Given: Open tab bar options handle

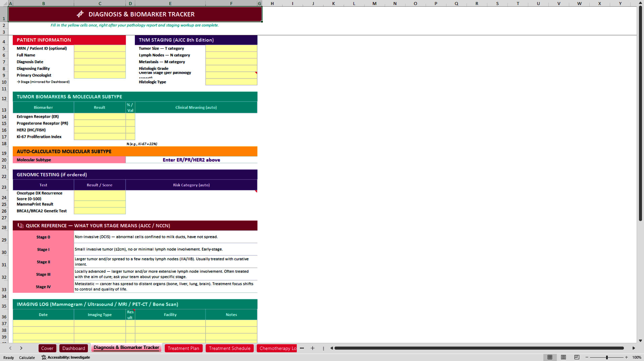Looking at the screenshot, I should (x=323, y=348).
